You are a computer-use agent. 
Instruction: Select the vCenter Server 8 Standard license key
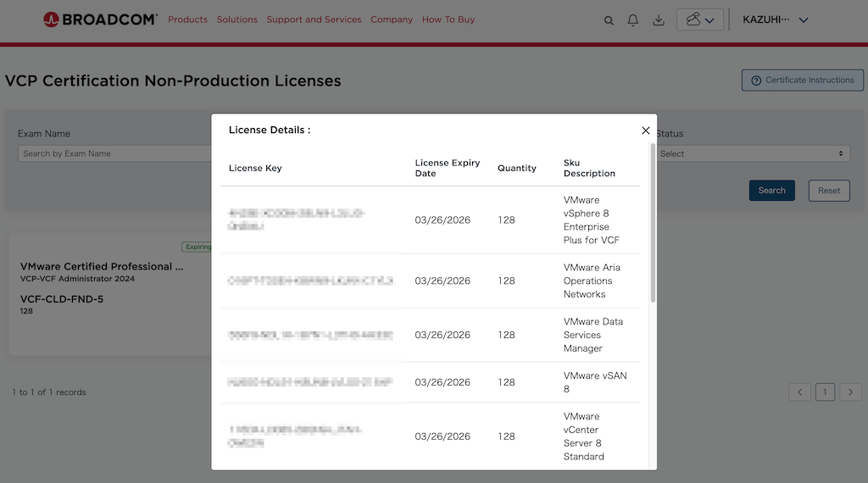tap(295, 436)
